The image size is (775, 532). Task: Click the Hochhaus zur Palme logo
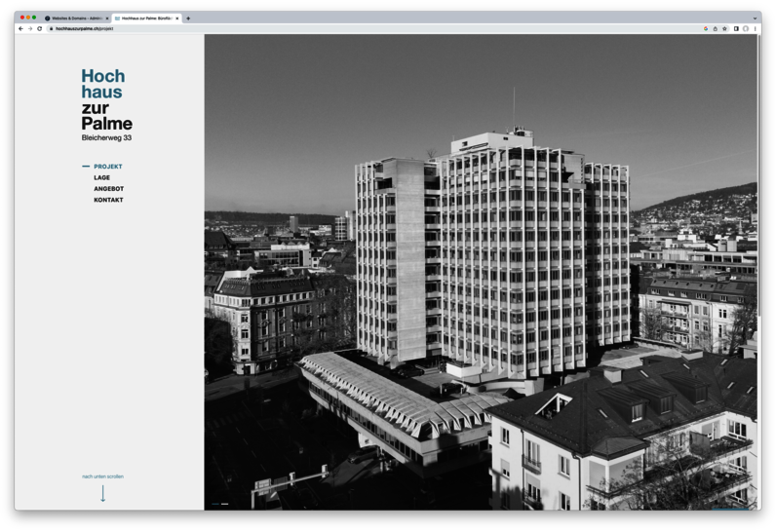pyautogui.click(x=106, y=99)
